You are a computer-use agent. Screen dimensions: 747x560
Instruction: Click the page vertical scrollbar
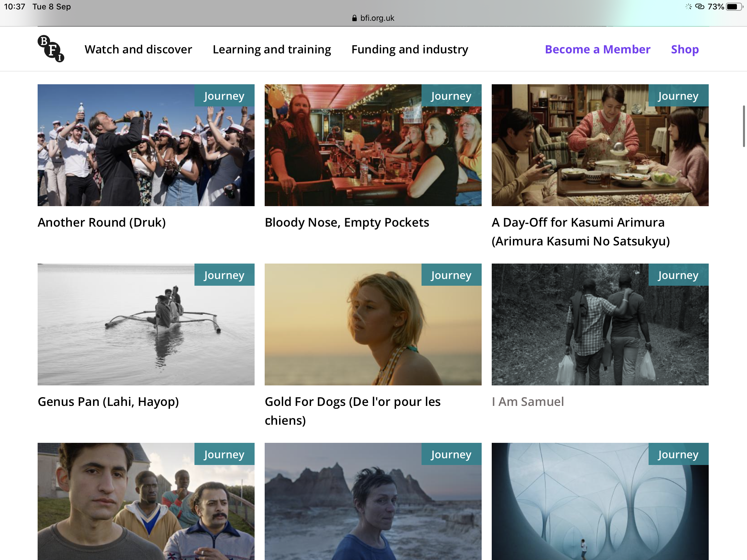[743, 126]
